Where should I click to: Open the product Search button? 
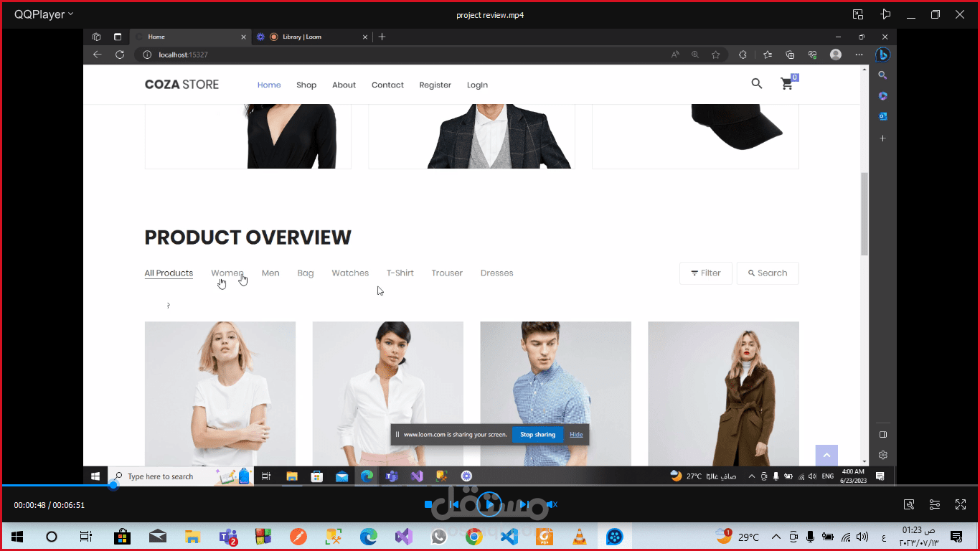768,273
